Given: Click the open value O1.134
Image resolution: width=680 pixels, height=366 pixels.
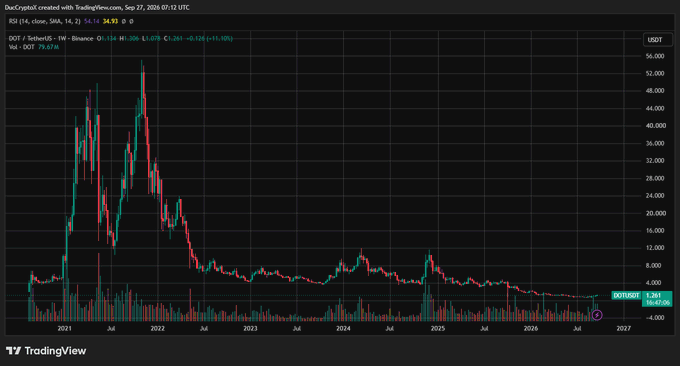Looking at the screenshot, I should click(106, 38).
